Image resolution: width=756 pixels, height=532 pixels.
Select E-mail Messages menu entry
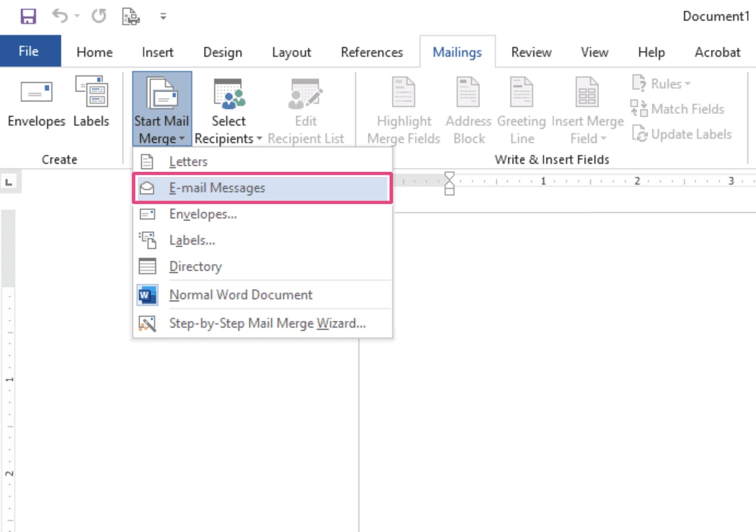(x=263, y=188)
